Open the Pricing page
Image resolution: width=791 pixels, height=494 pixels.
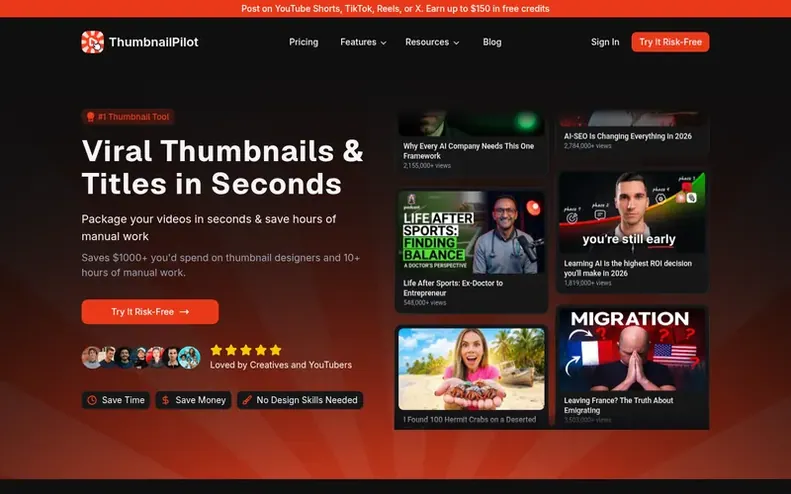click(304, 42)
